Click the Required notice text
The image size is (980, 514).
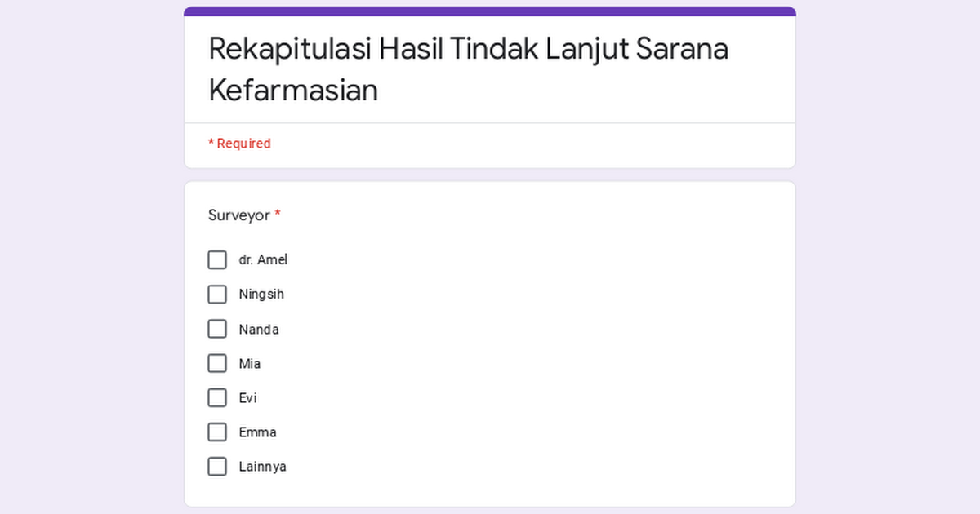tap(239, 143)
